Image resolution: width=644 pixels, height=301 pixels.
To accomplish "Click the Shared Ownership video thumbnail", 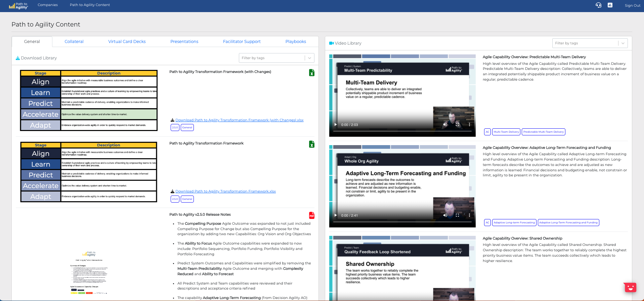I will point(402,268).
